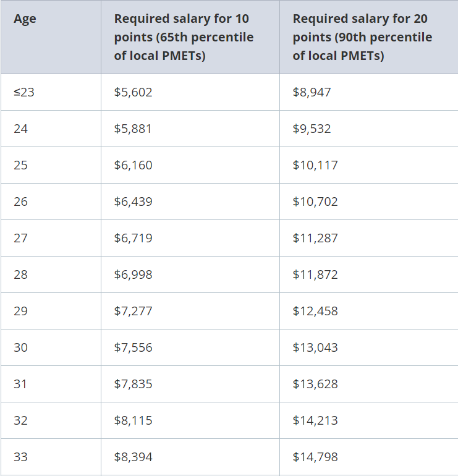Click the age 26 cell
The width and height of the screenshot is (458, 476).
pyautogui.click(x=51, y=202)
